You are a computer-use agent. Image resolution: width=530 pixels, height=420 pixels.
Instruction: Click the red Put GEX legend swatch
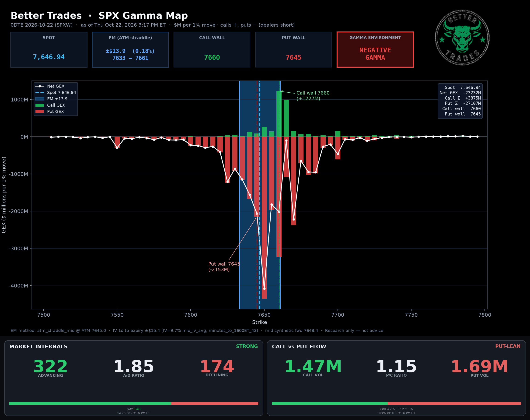pos(40,112)
